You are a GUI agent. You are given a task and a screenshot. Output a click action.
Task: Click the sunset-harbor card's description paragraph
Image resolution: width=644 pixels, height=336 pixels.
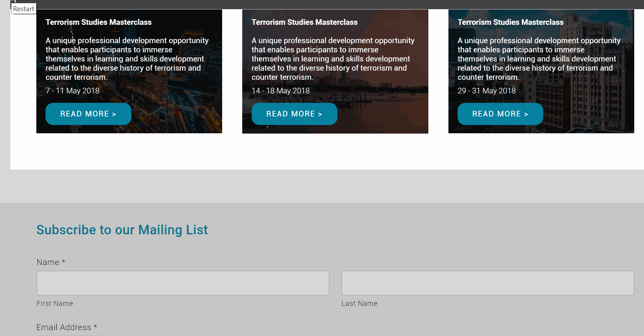coord(333,59)
